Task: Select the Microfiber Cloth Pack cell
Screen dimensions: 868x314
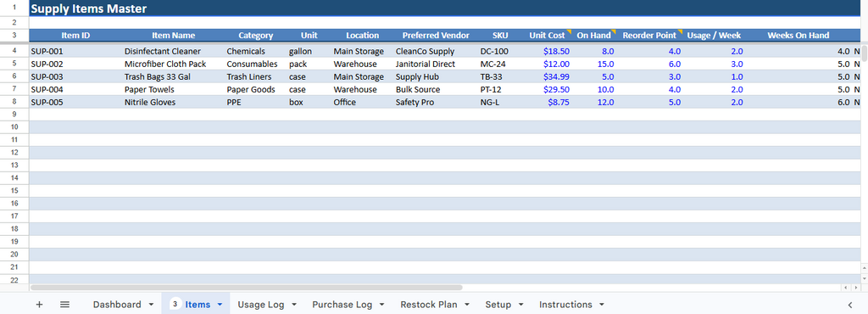Action: point(174,64)
